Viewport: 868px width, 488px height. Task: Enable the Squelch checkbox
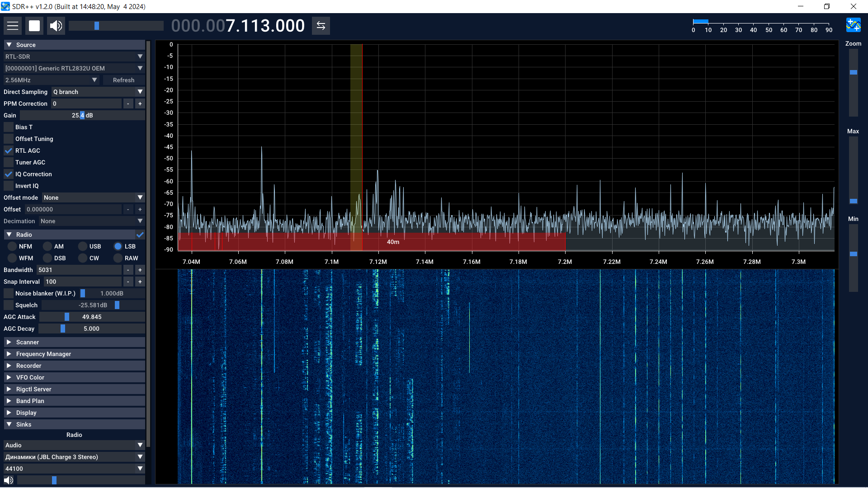tap(9, 305)
